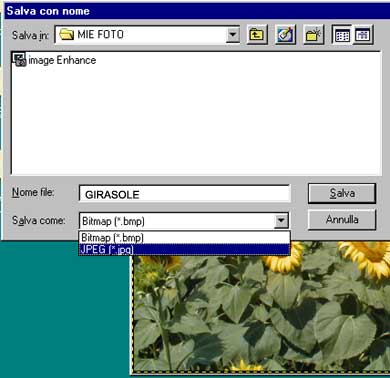Select the image Enhance file name

click(62, 60)
